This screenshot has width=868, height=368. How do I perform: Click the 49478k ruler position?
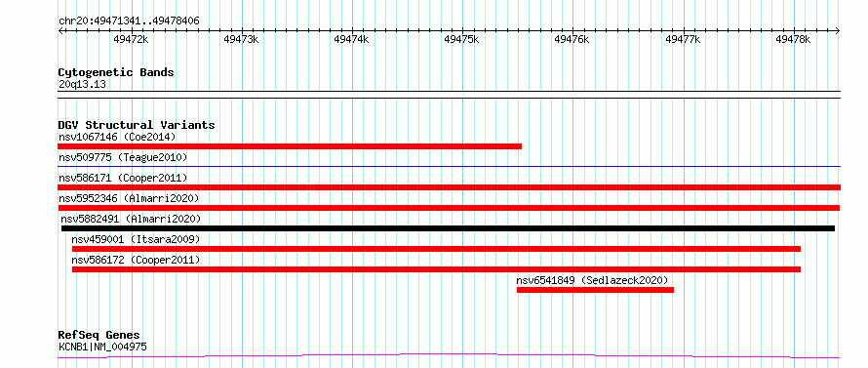[793, 40]
